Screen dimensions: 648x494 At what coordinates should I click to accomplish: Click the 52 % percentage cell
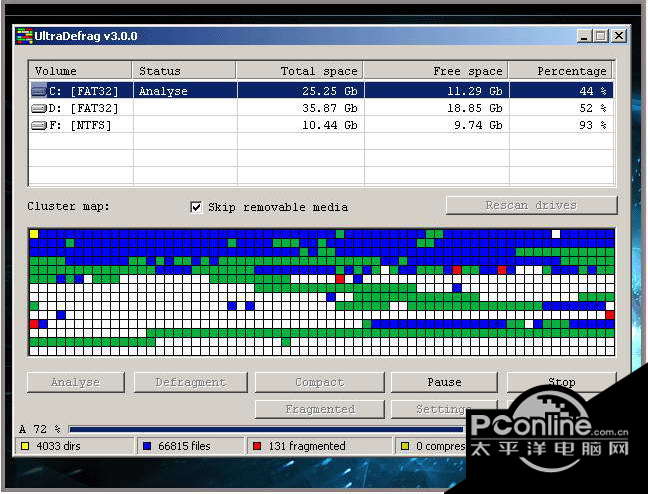[561, 108]
